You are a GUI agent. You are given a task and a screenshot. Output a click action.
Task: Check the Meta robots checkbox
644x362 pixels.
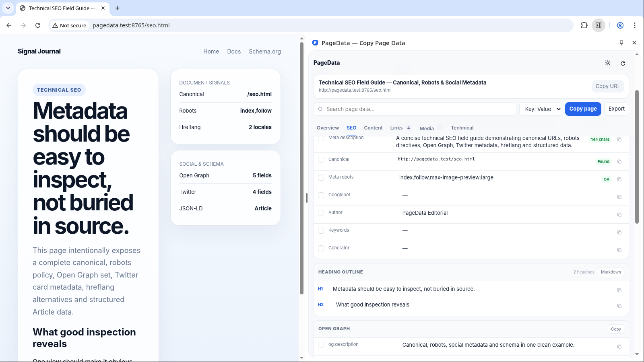[x=321, y=177]
